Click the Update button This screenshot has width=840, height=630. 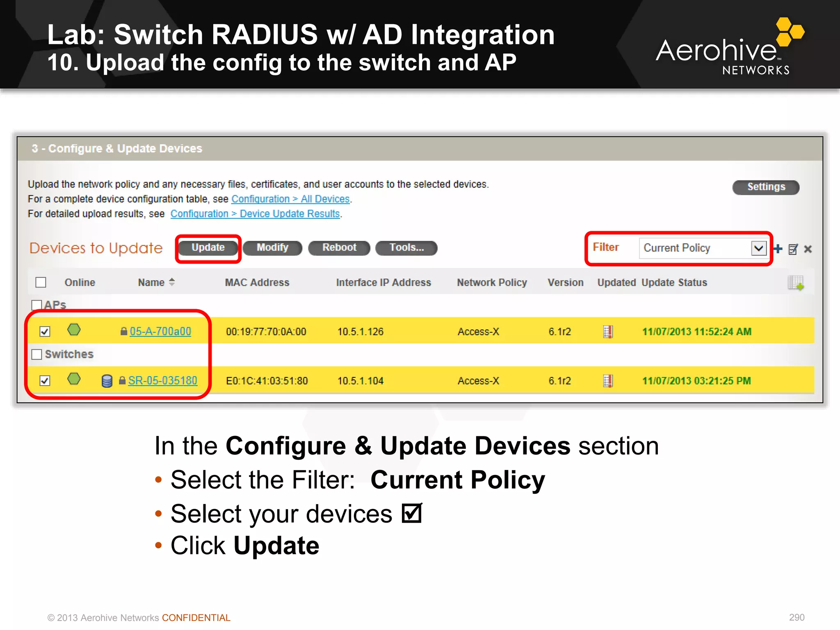click(x=208, y=248)
